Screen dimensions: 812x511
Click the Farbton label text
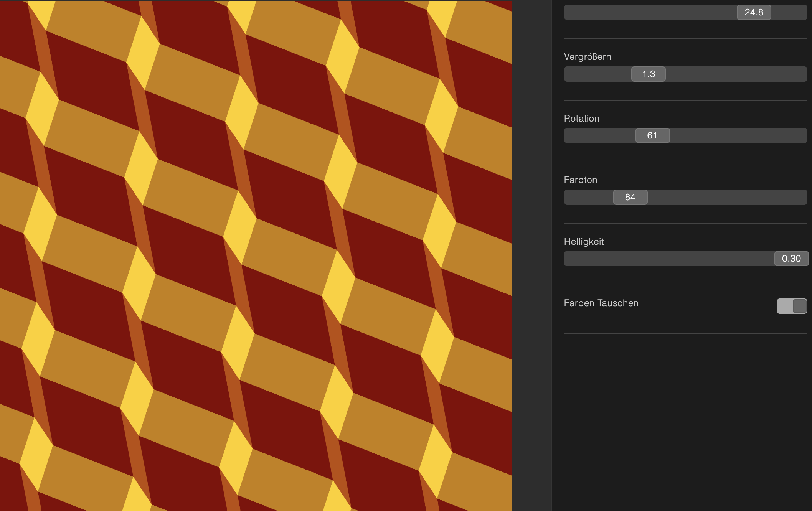580,180
